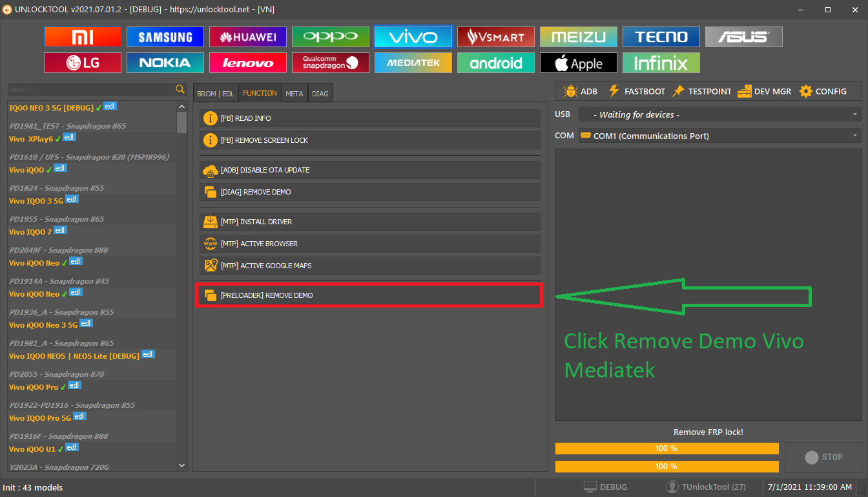The width and height of the screenshot is (868, 497).
Task: Run [FB] READ INFO
Action: point(369,118)
